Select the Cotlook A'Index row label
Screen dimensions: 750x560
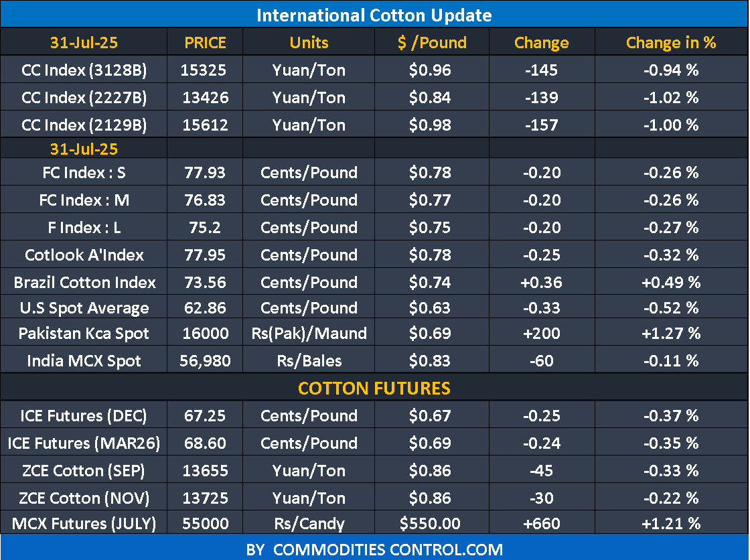(84, 255)
